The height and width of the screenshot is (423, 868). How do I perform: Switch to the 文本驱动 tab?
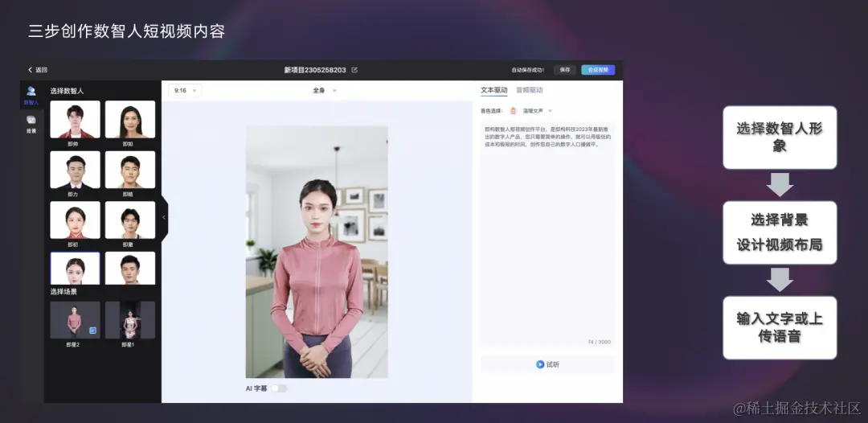click(493, 90)
